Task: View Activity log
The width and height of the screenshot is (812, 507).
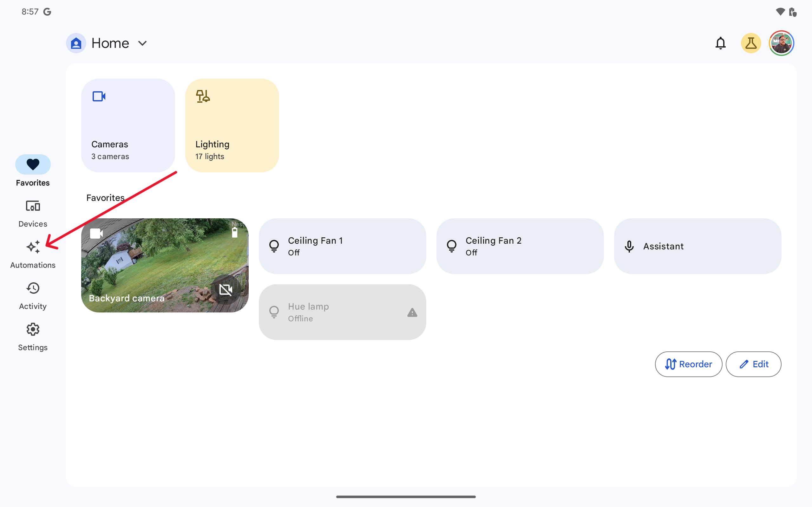Action: tap(32, 294)
